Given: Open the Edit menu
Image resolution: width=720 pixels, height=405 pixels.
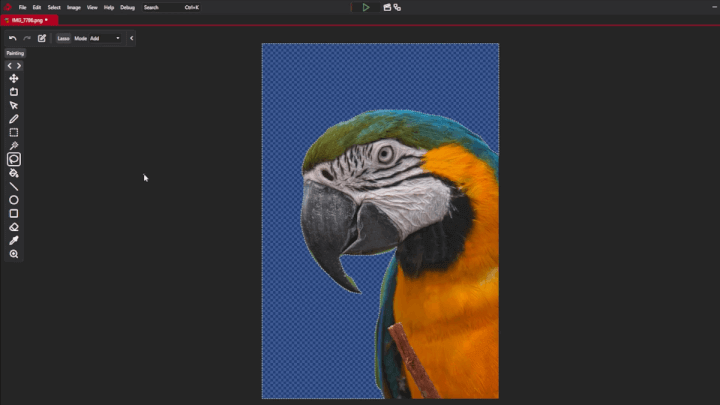Looking at the screenshot, I should tap(37, 7).
